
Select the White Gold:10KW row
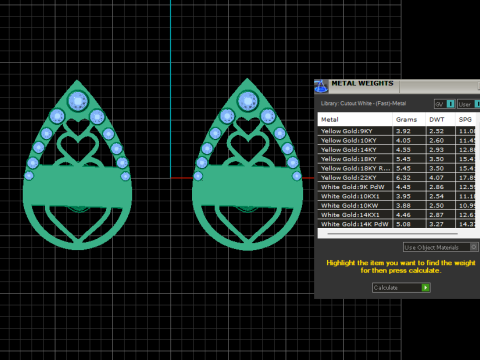tap(397, 206)
